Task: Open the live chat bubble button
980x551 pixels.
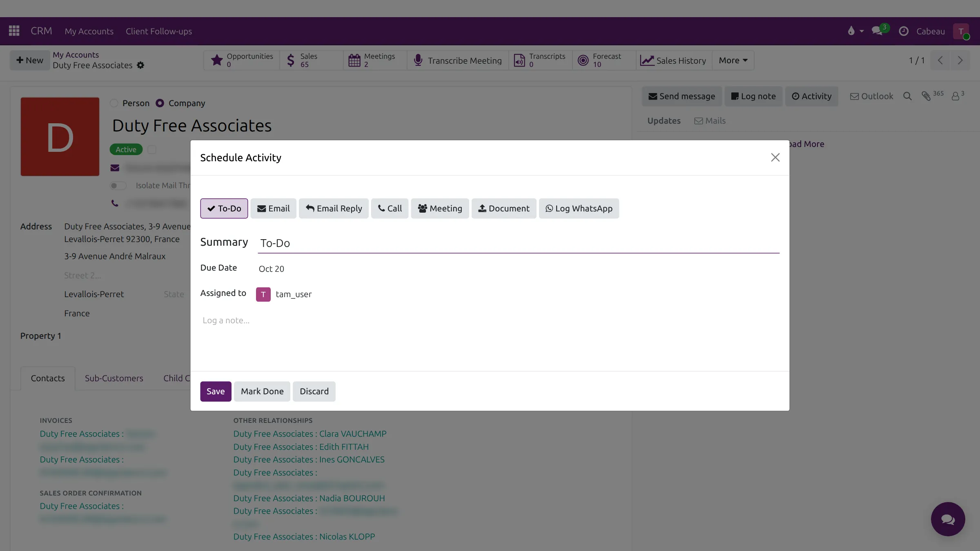Action: pos(948,519)
